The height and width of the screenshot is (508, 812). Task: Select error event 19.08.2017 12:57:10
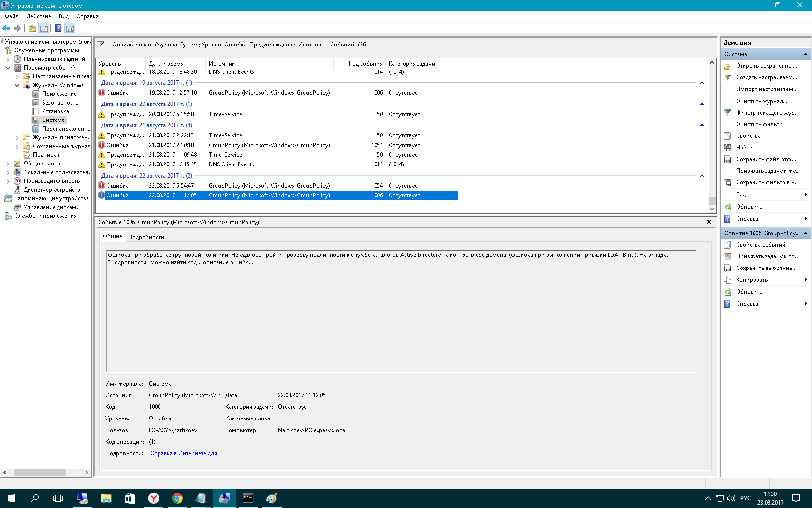pyautogui.click(x=277, y=93)
